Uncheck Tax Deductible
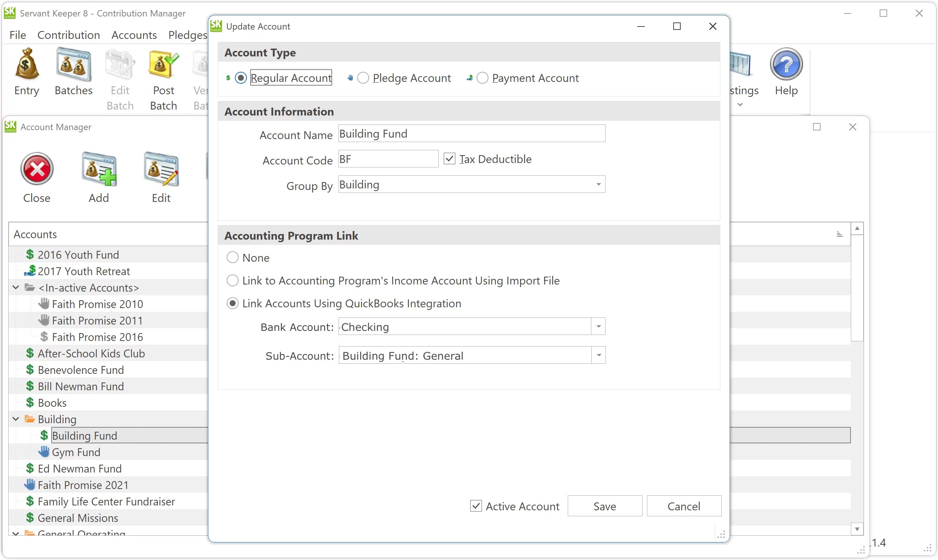This screenshot has width=938, height=560. coord(449,159)
